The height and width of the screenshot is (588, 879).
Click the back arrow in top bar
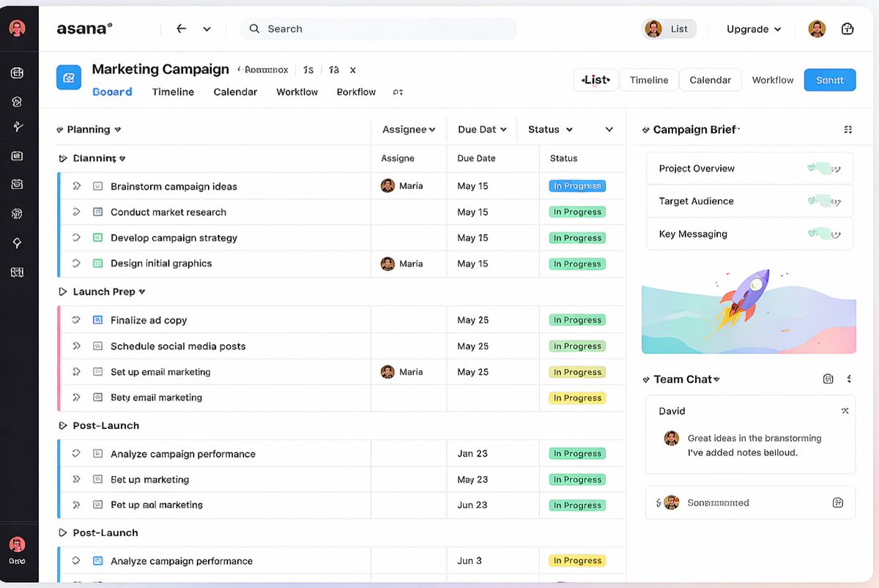[182, 29]
